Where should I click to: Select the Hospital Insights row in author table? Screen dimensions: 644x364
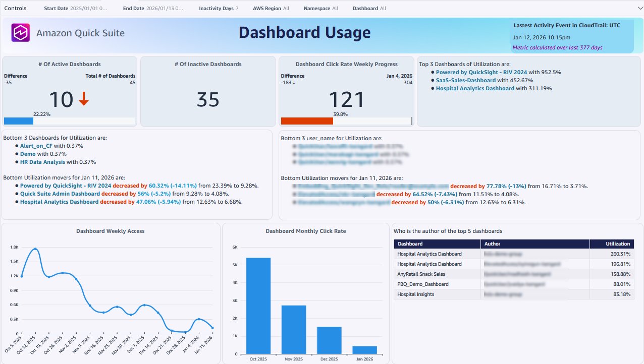tap(437, 294)
